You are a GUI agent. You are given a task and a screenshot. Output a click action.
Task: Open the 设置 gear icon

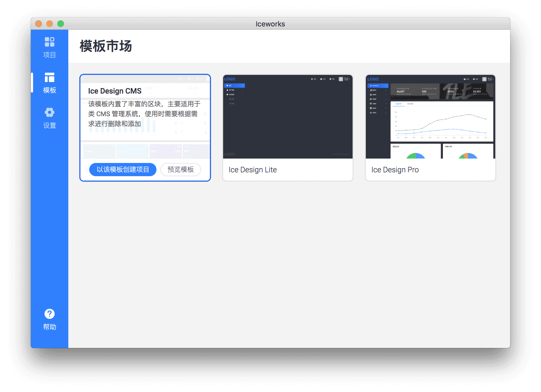(50, 112)
